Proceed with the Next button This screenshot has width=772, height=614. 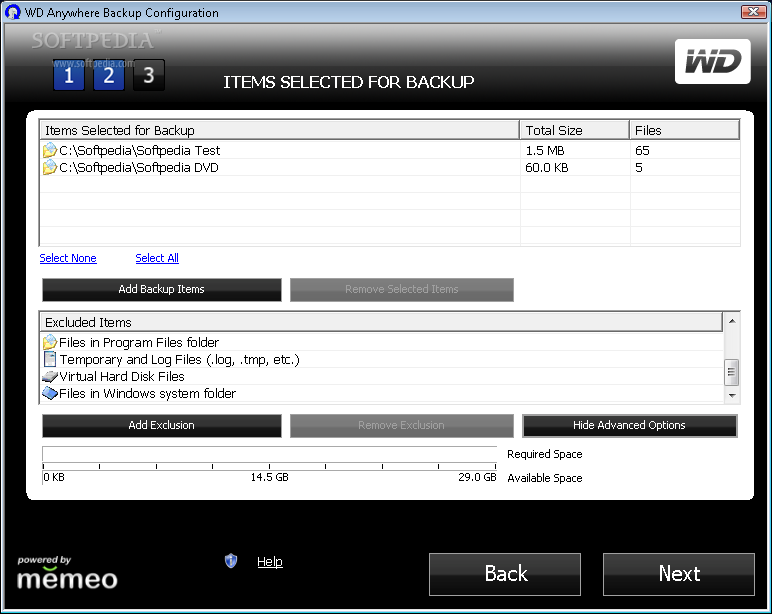(x=678, y=574)
